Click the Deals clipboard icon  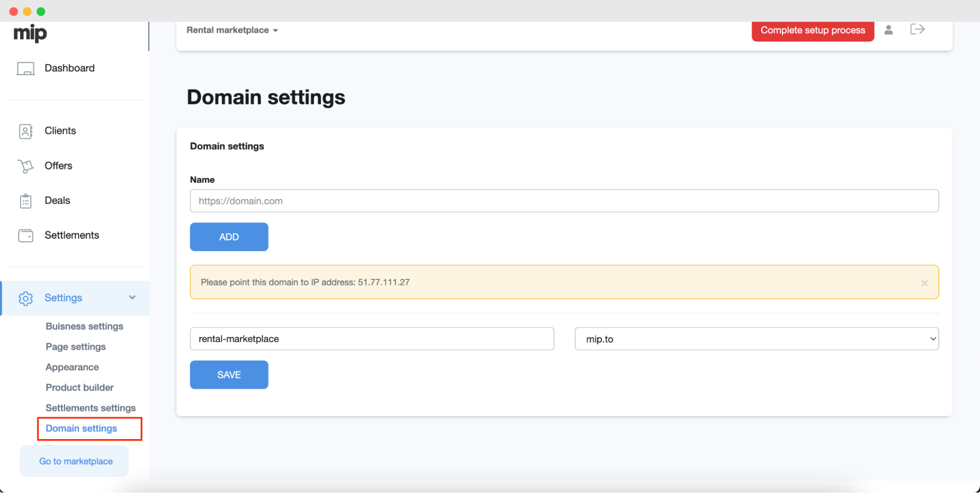25,201
